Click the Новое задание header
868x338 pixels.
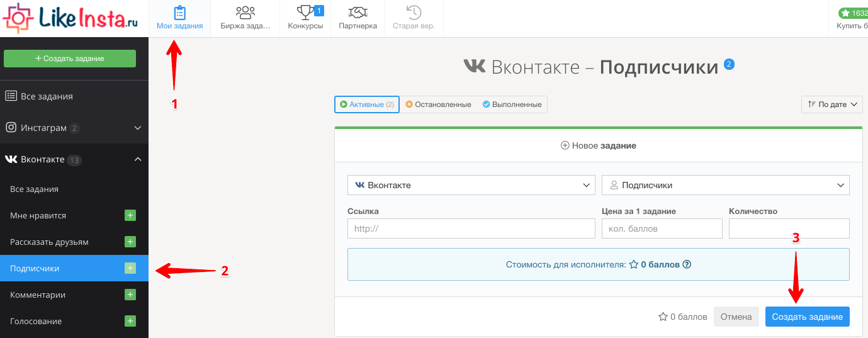(598, 145)
